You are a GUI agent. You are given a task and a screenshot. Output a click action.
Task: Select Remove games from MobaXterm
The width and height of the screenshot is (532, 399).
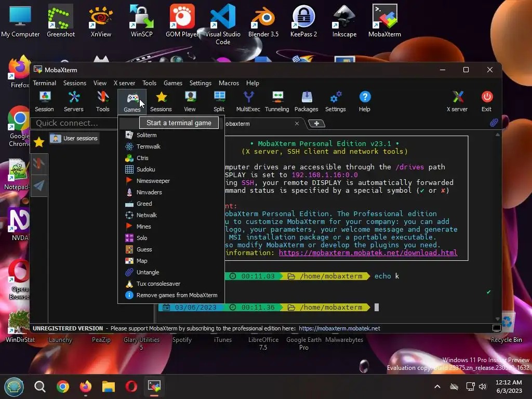[x=171, y=295]
